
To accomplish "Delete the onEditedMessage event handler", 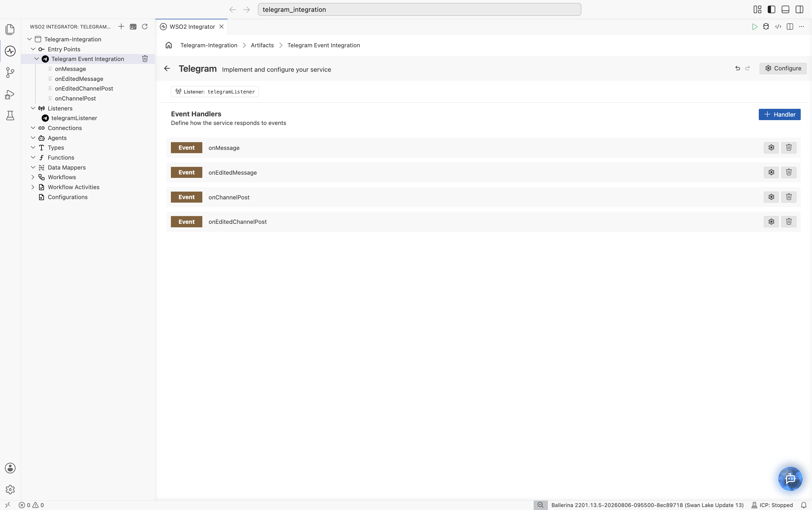I will pos(789,172).
